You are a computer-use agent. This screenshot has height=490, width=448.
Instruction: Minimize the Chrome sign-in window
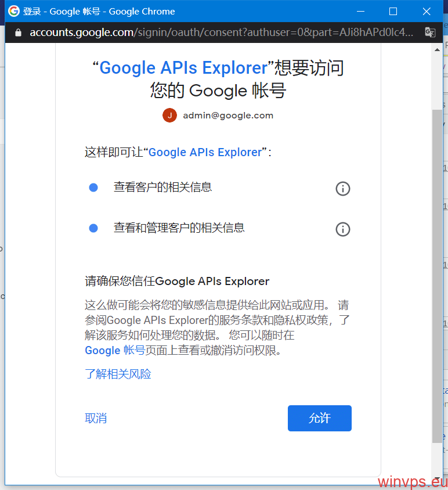point(361,11)
